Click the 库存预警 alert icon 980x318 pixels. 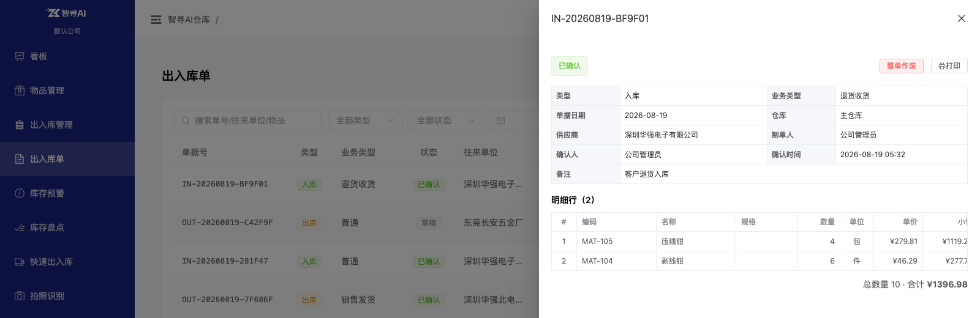(20, 193)
